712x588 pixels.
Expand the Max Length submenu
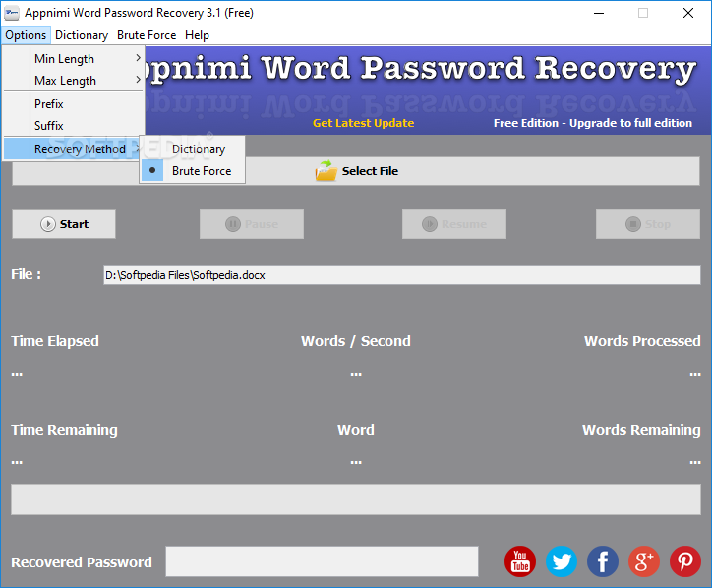[x=74, y=81]
